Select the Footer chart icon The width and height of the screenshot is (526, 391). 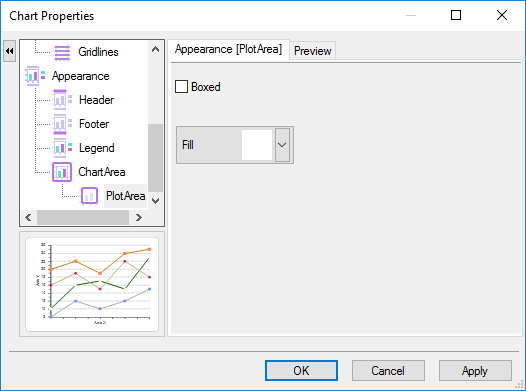[x=62, y=124]
